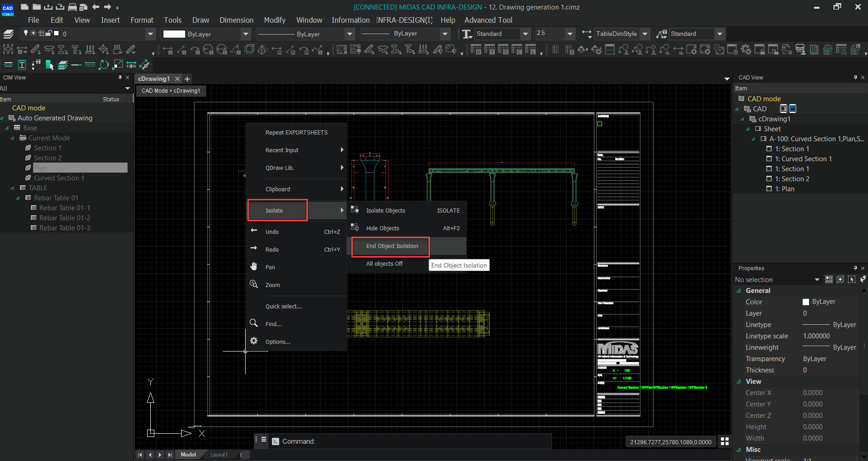Click the New file icon in title bar

[25, 7]
